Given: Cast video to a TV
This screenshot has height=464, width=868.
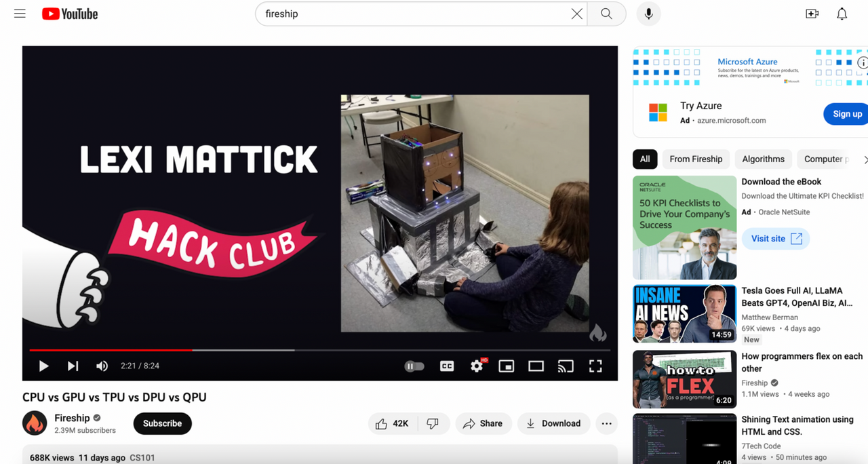Looking at the screenshot, I should click(566, 366).
